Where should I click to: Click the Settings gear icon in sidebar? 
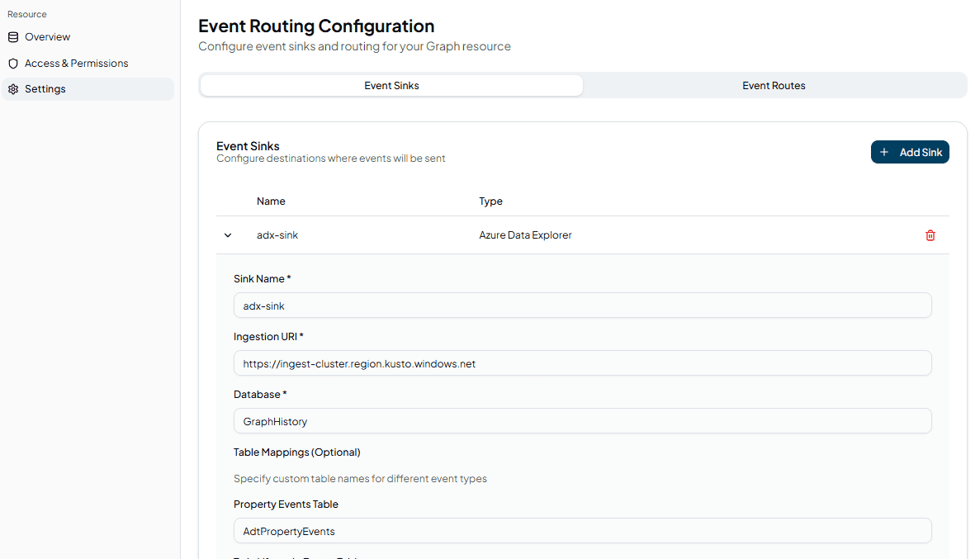13,89
